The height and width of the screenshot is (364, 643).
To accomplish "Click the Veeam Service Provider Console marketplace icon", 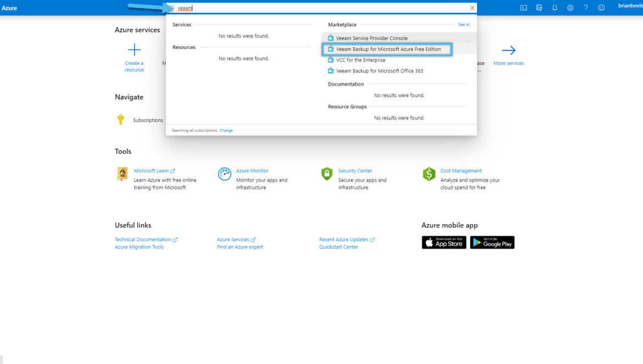I will (330, 38).
